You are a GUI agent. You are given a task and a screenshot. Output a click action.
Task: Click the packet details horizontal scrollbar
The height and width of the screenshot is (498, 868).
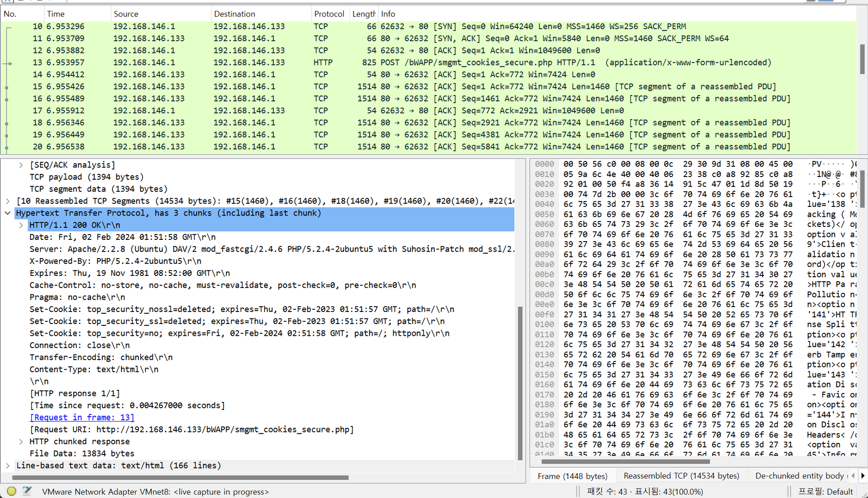180,478
